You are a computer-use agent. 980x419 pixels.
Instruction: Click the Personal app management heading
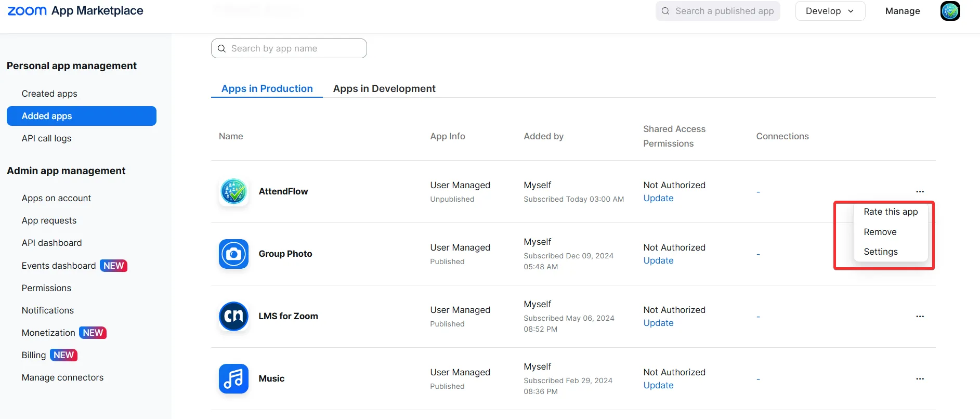72,66
